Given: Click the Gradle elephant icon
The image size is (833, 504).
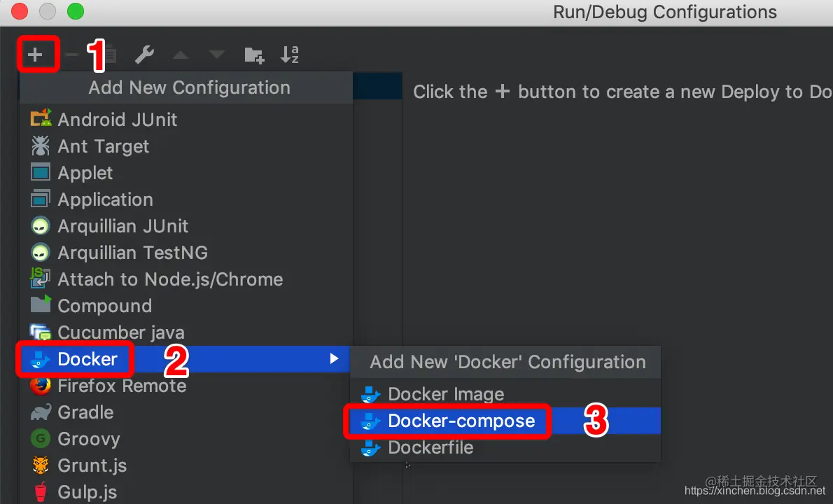Looking at the screenshot, I should point(40,412).
